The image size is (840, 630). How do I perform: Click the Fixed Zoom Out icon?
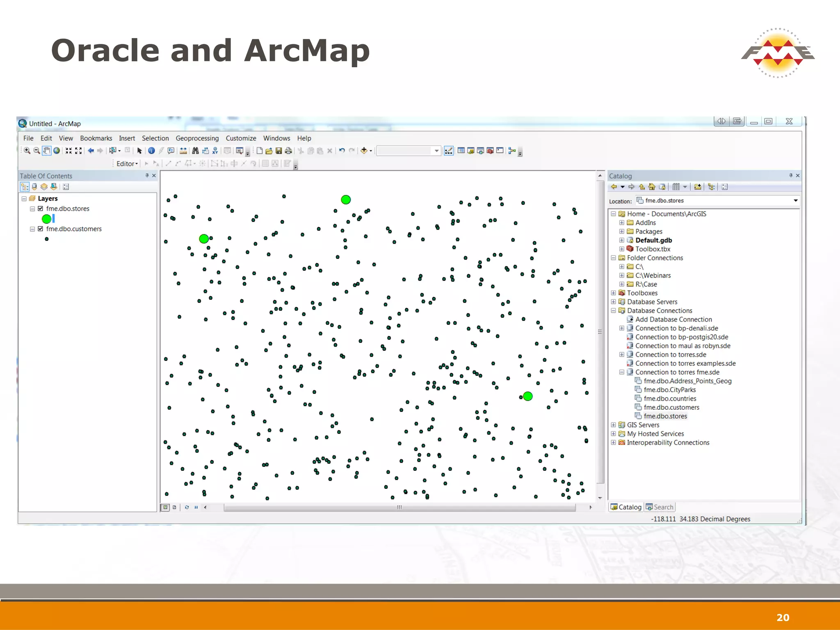click(78, 151)
